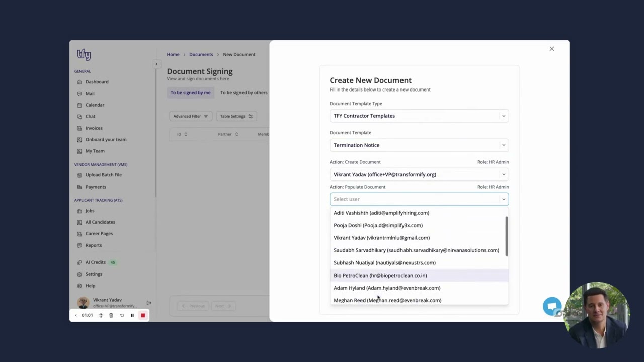Collapse the recorder toolbar chevron
644x362 pixels.
point(76,315)
